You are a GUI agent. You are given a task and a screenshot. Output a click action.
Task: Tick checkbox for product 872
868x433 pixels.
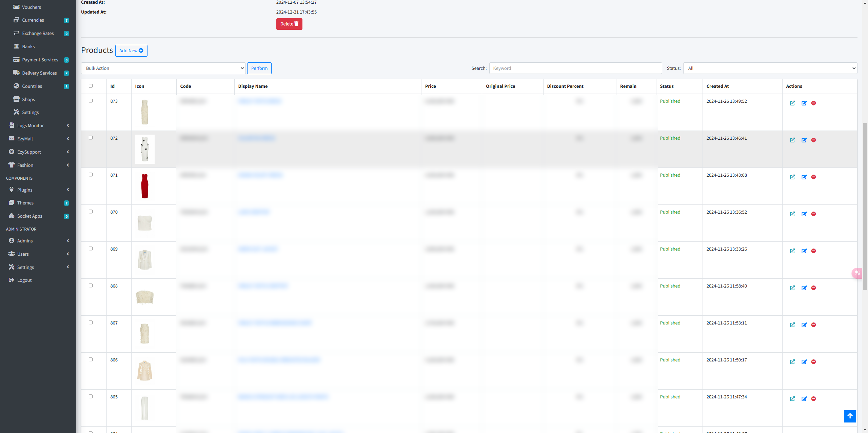(91, 138)
